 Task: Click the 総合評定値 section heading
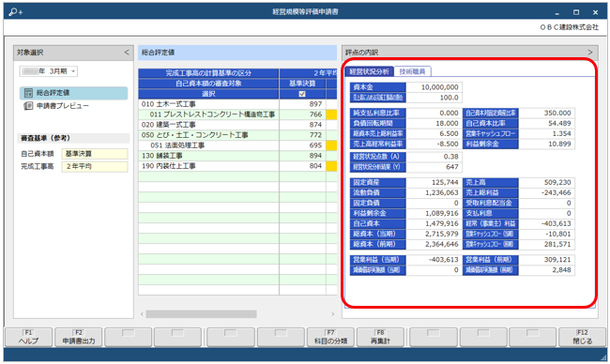158,53
